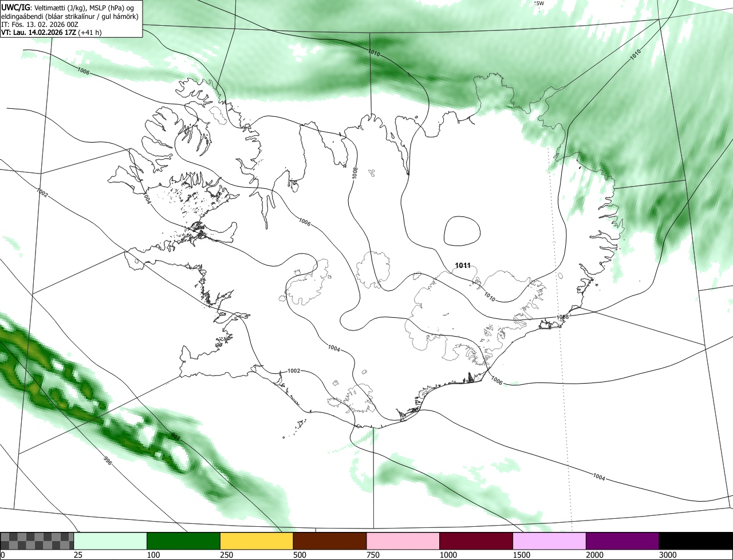Click the "15W" longitude label
Screen dimensions: 733x560
tap(539, 3)
